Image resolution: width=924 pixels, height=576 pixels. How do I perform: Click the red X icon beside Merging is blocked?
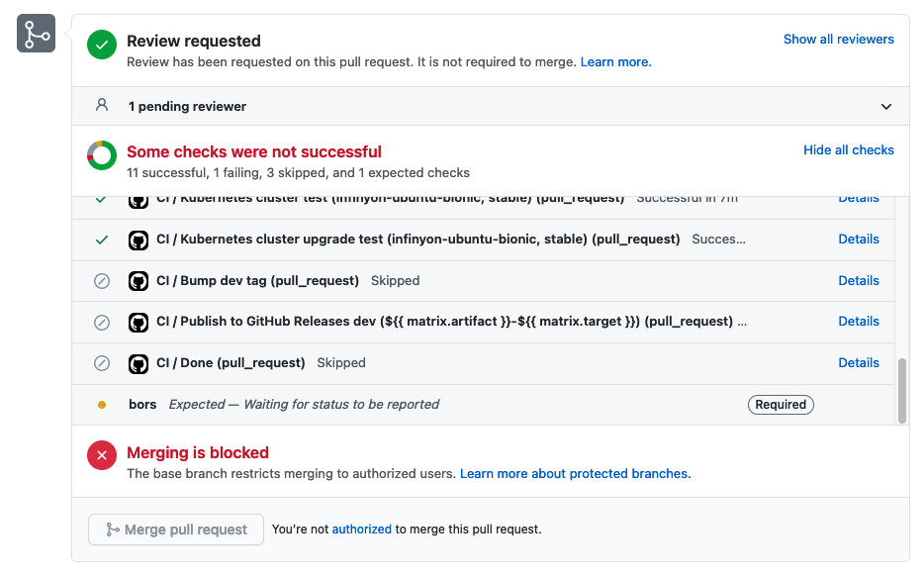point(101,455)
